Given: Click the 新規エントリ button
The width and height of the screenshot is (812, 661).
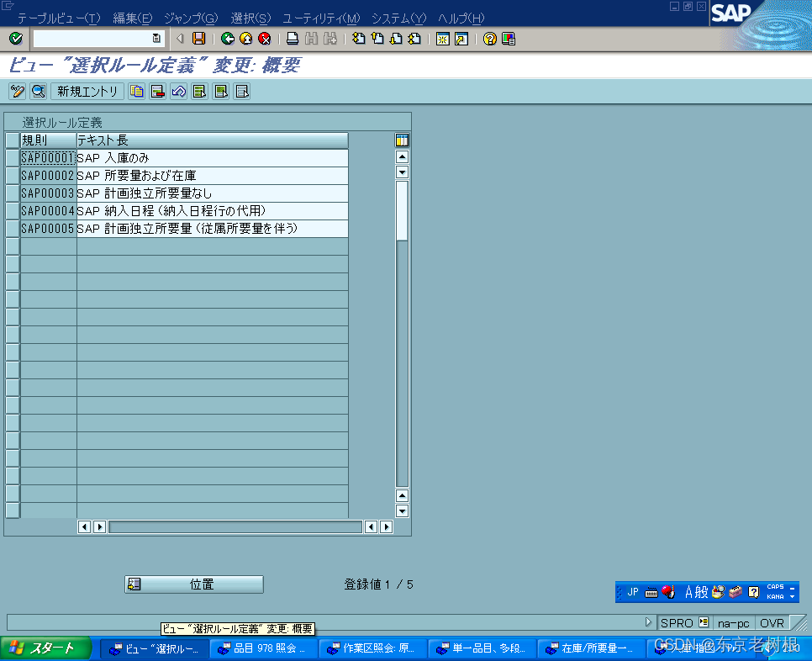Looking at the screenshot, I should (87, 91).
